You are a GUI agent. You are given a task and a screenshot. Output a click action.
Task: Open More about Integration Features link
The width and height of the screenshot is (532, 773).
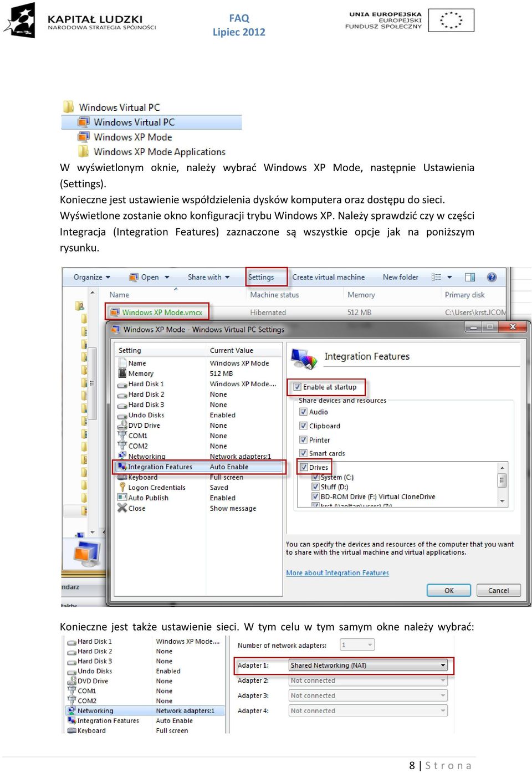[x=337, y=573]
